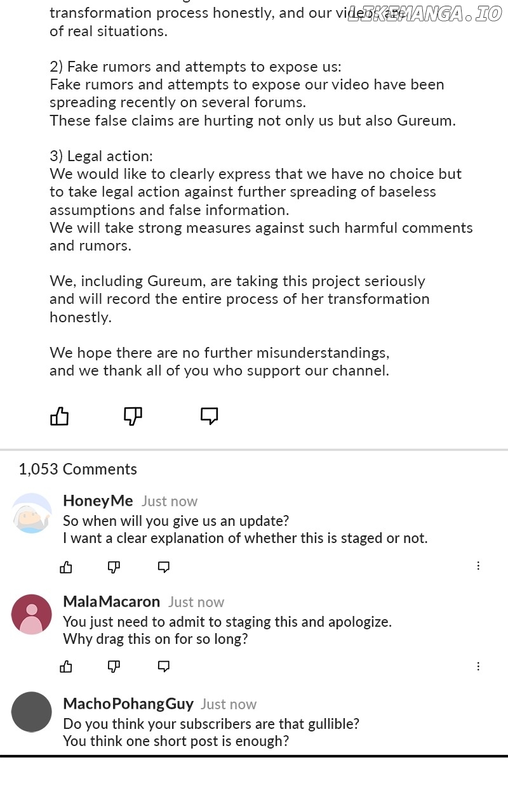
Task: Click HoneyMe's 'Just now' timestamp
Action: coord(170,501)
